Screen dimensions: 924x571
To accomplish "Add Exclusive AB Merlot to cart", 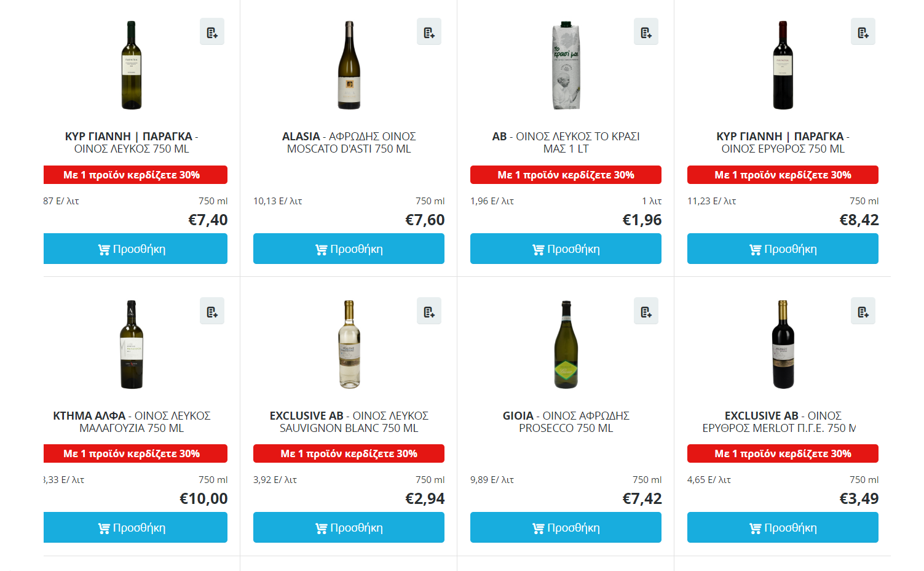I will [x=783, y=528].
